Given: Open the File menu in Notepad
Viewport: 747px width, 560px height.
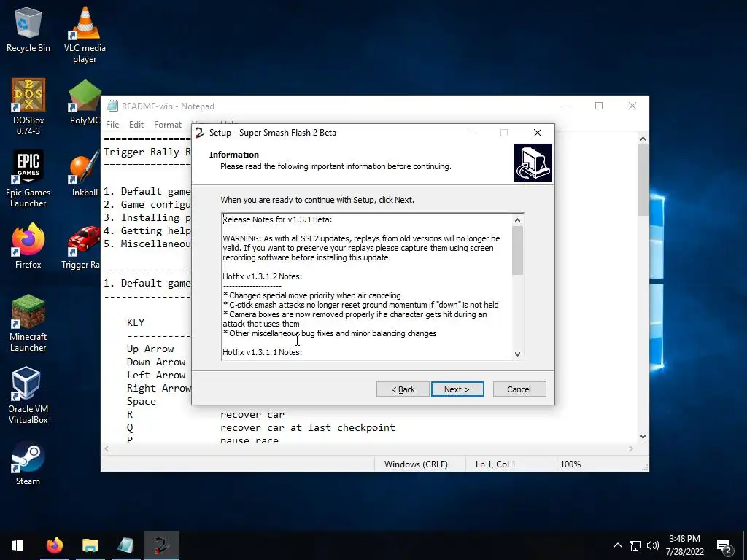Looking at the screenshot, I should tap(112, 124).
